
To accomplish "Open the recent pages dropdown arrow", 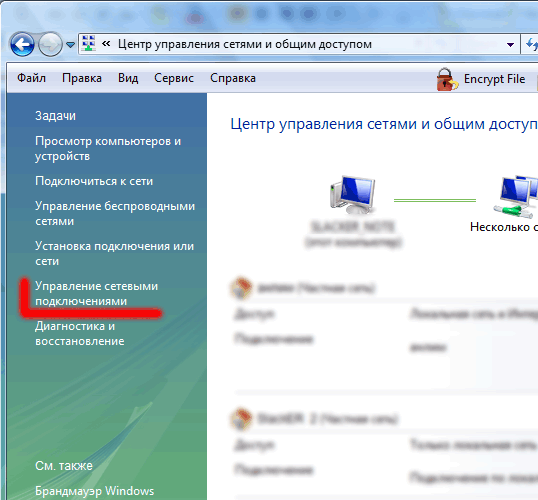I will click(70, 45).
